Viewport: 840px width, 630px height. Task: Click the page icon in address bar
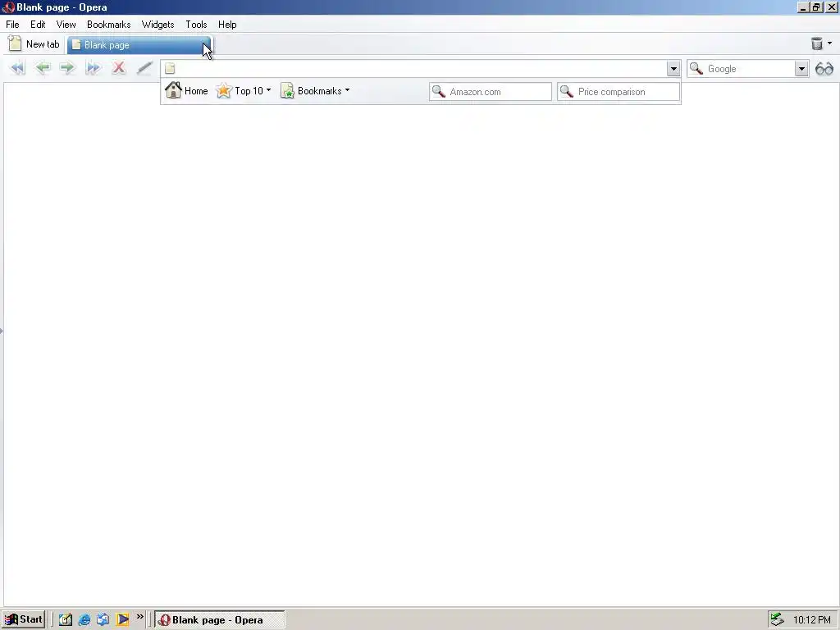coord(170,69)
